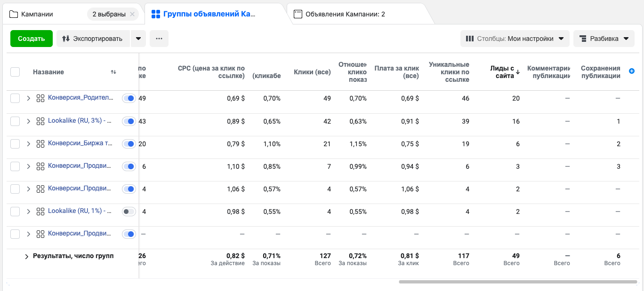Click the Объявления window icon in the tab
This screenshot has height=291, width=644.
pos(298,14)
